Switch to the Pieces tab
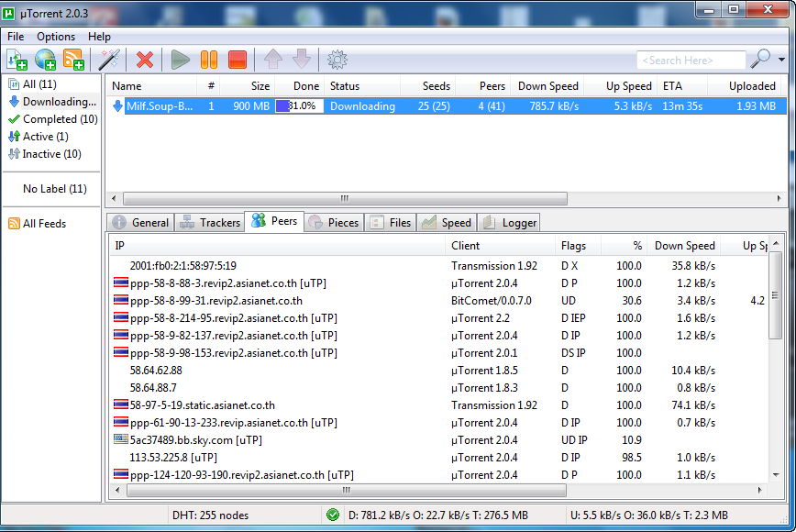The width and height of the screenshot is (796, 532). [x=334, y=222]
